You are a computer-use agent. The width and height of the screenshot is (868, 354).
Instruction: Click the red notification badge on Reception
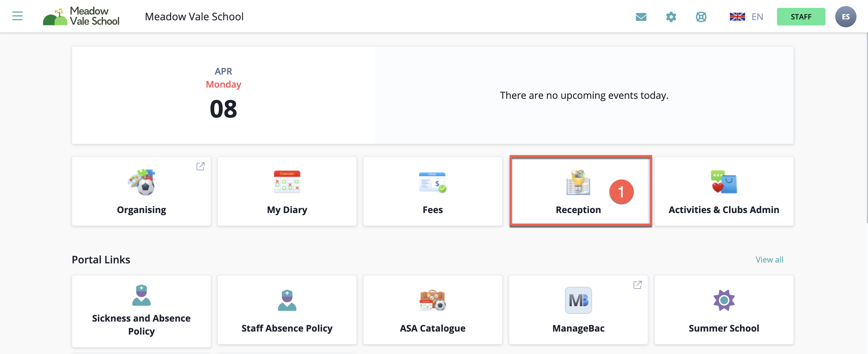pos(621,192)
